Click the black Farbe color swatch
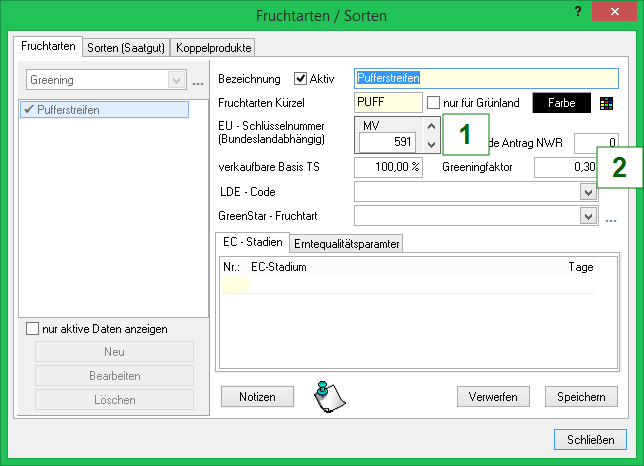 [x=561, y=102]
